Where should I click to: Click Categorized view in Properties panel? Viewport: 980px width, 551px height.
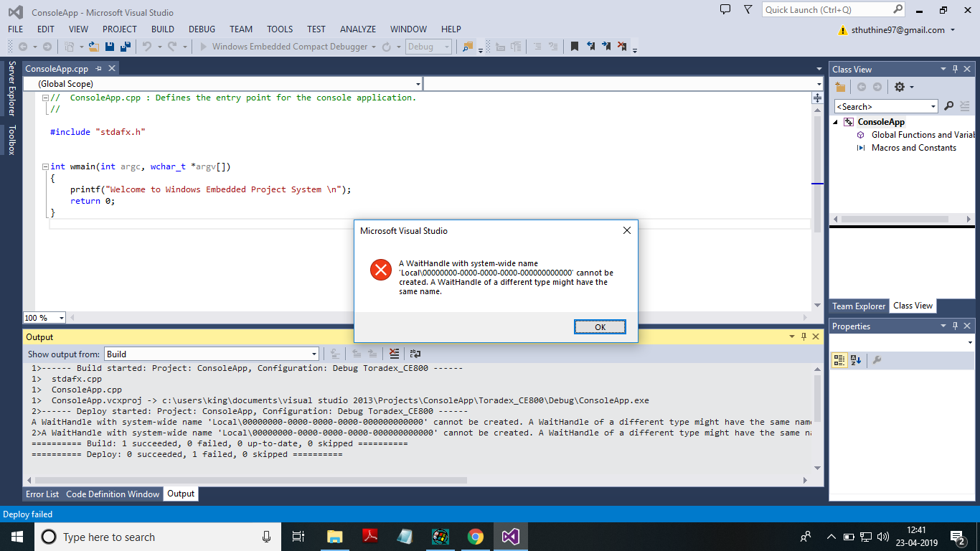click(839, 360)
